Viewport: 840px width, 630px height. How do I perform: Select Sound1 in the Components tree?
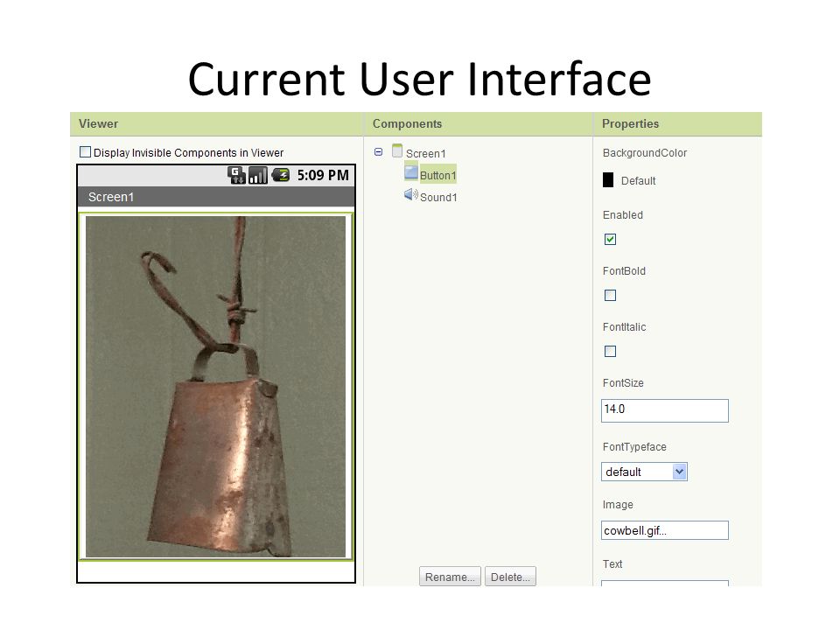(438, 198)
